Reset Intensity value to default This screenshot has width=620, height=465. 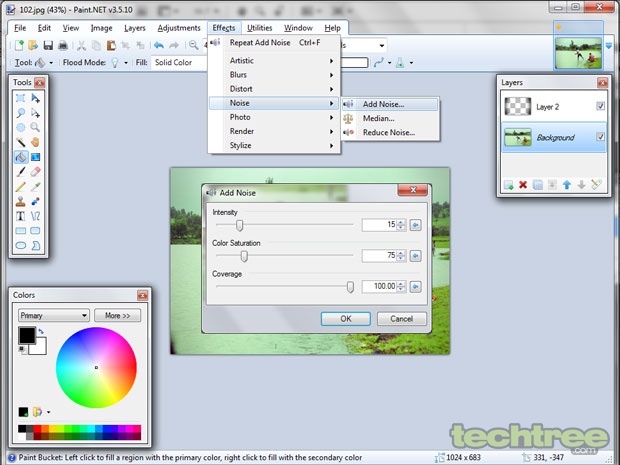(x=415, y=225)
